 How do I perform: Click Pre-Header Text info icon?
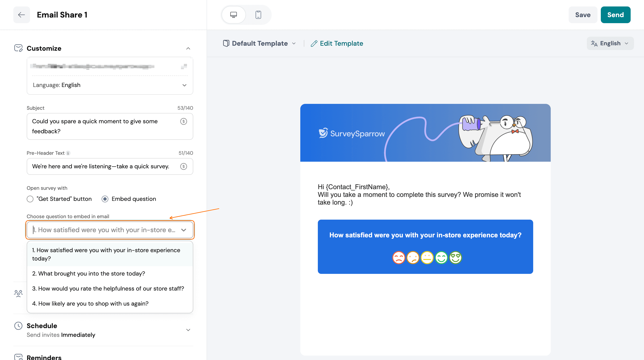[68, 153]
